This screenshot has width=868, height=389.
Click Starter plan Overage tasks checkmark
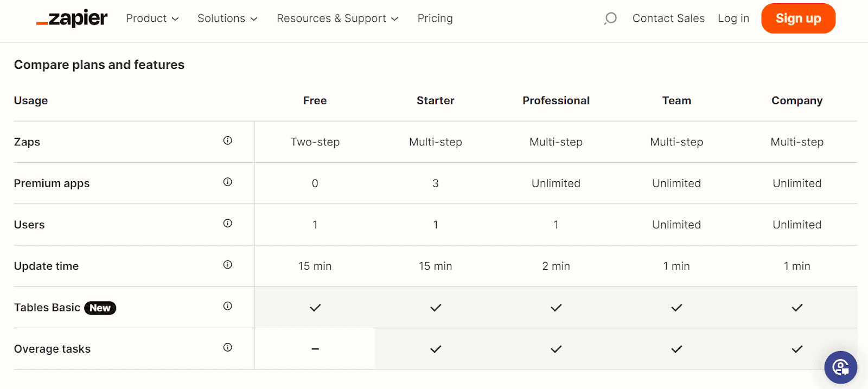(436, 349)
